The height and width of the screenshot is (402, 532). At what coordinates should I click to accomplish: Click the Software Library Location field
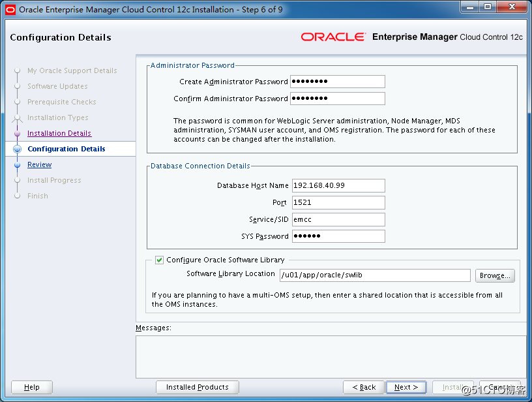coord(374,275)
